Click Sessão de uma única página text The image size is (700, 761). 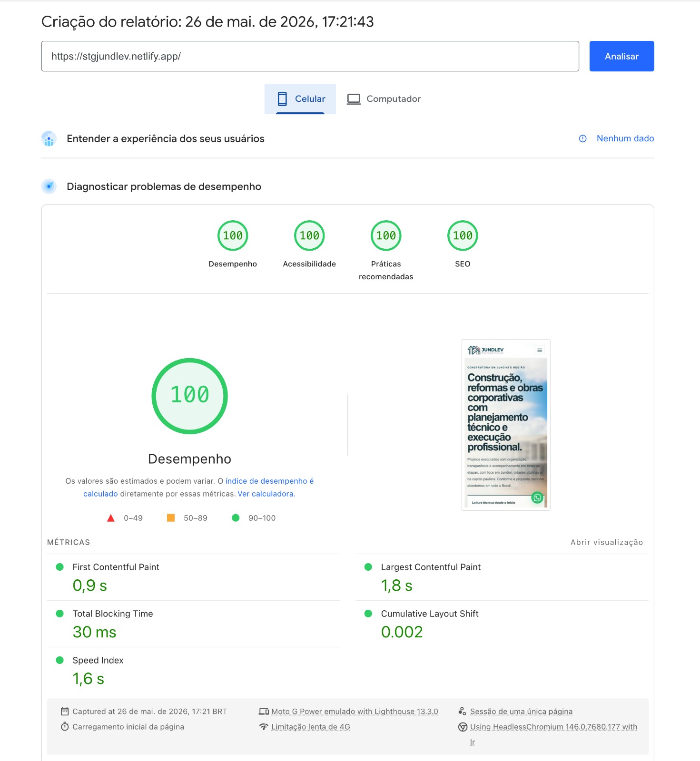pos(521,712)
